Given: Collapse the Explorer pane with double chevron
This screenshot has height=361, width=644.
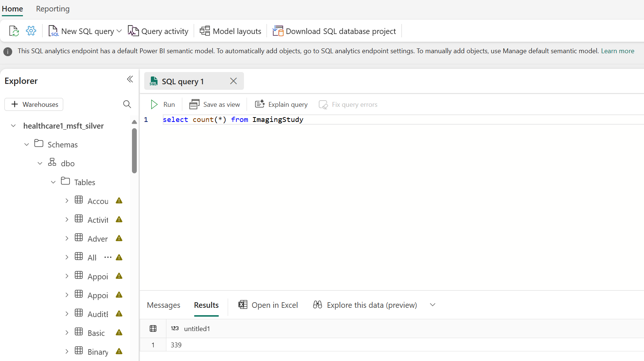Looking at the screenshot, I should [x=130, y=79].
